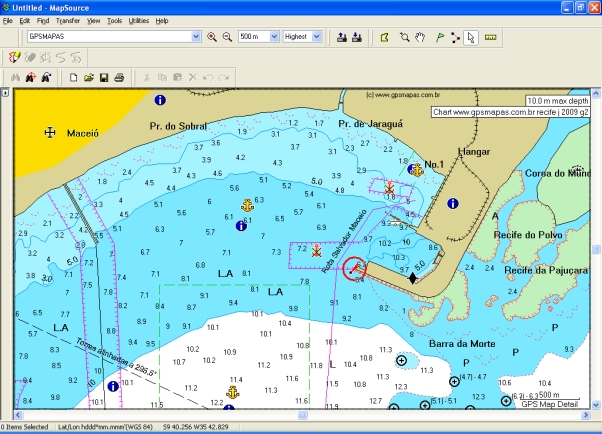Click the Zoom Out magnifier icon

[x=227, y=37]
